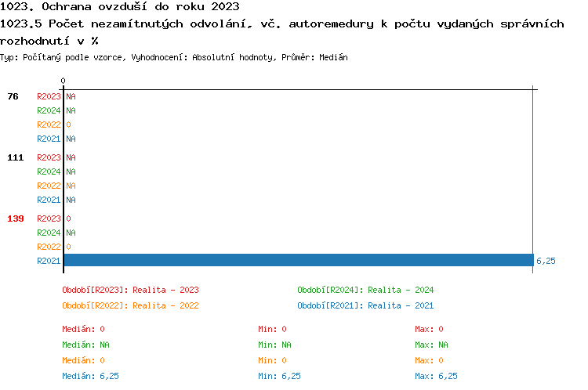The width and height of the screenshot is (588, 390).
Task: Click the 6,25 value label beside the bar
Action: tap(546, 261)
